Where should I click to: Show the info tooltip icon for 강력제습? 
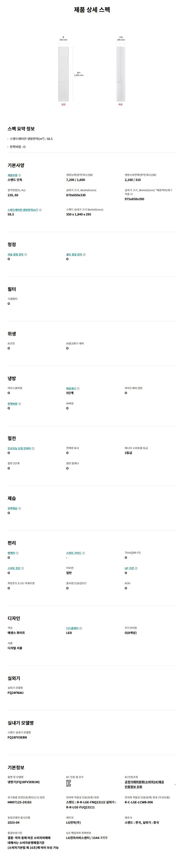(20, 508)
